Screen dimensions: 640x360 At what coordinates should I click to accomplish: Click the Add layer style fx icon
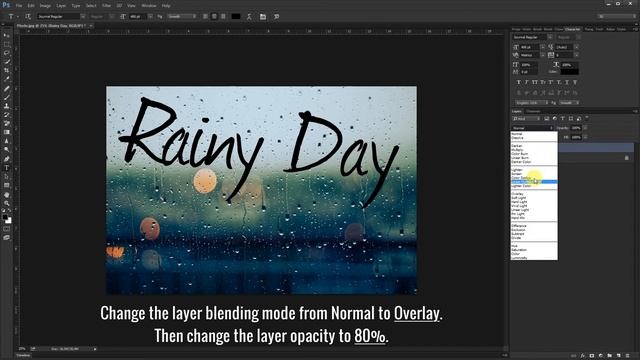point(582,356)
